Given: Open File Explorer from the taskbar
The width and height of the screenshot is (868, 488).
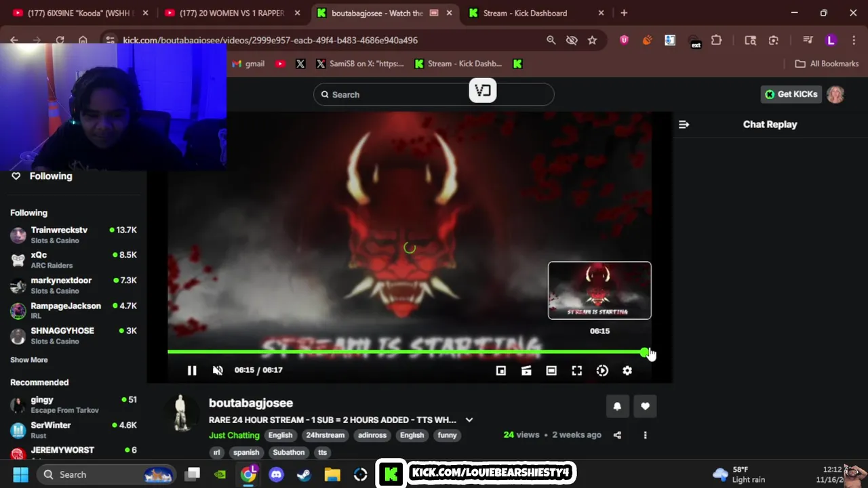Looking at the screenshot, I should pos(332,474).
